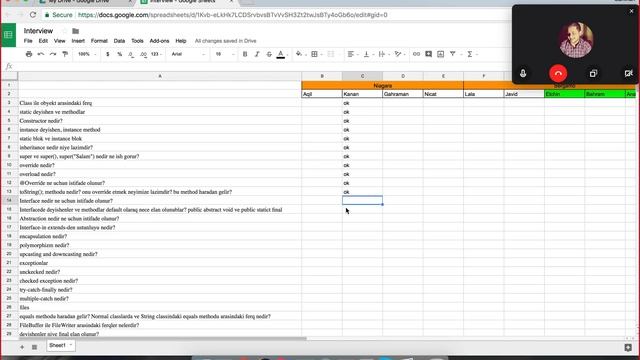Undo the last action
This screenshot has width=640, height=360.
pos(41,54)
